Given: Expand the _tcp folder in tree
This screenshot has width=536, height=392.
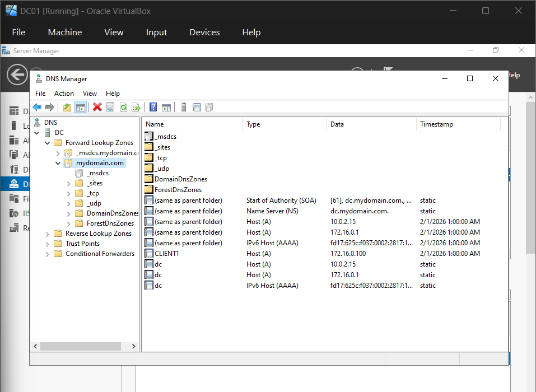Looking at the screenshot, I should coord(68,193).
